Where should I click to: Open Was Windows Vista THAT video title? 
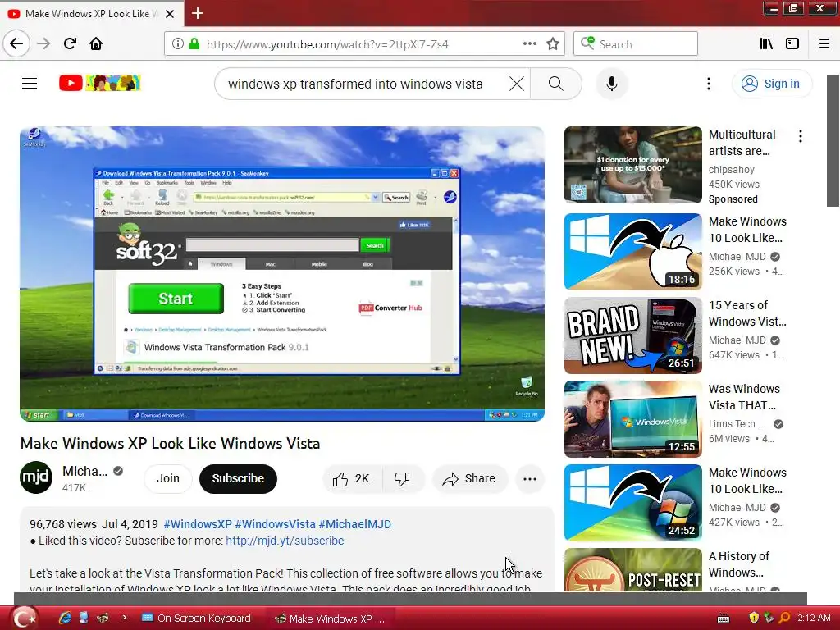(744, 397)
